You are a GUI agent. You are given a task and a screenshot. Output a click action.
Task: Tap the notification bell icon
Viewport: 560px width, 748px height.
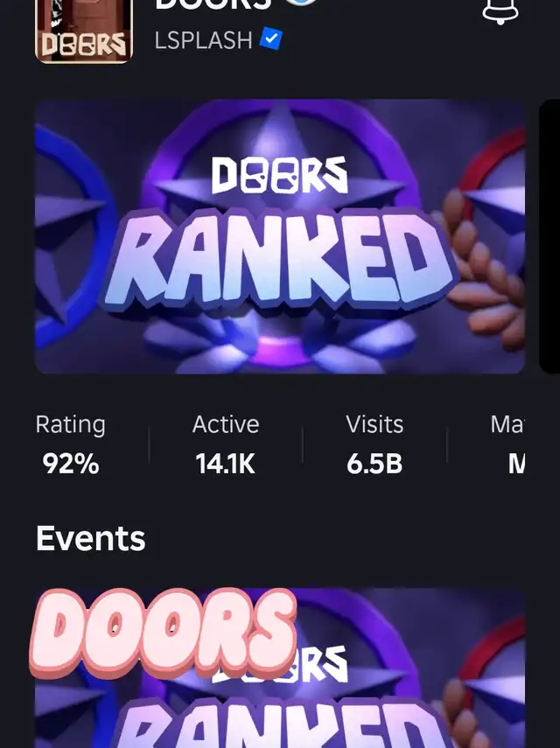500,10
